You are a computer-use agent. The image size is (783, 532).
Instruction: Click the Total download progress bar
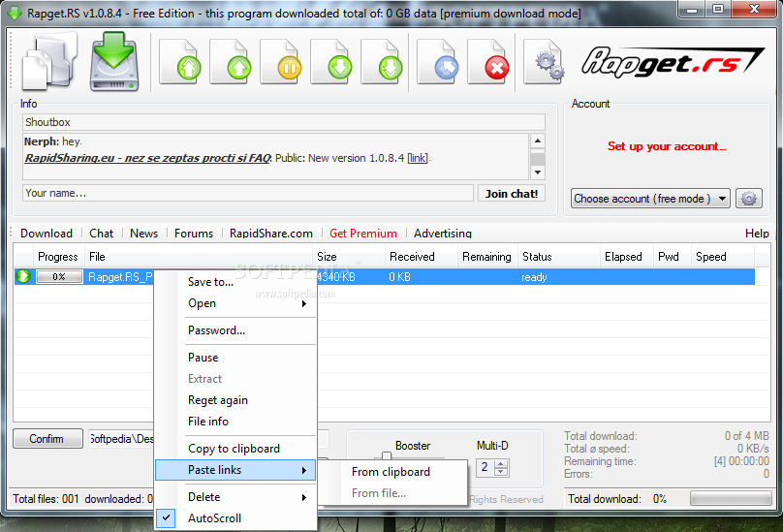(731, 498)
